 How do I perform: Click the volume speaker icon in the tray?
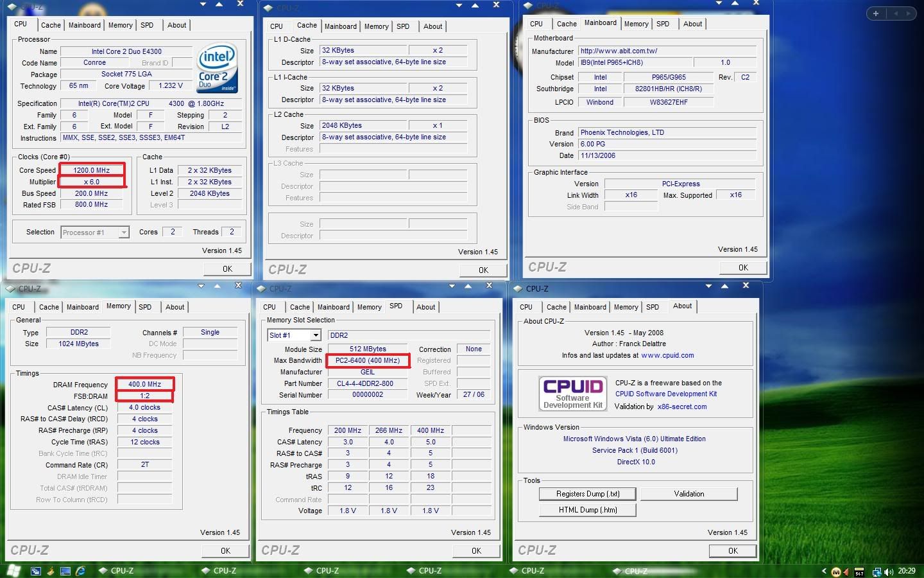pyautogui.click(x=889, y=572)
